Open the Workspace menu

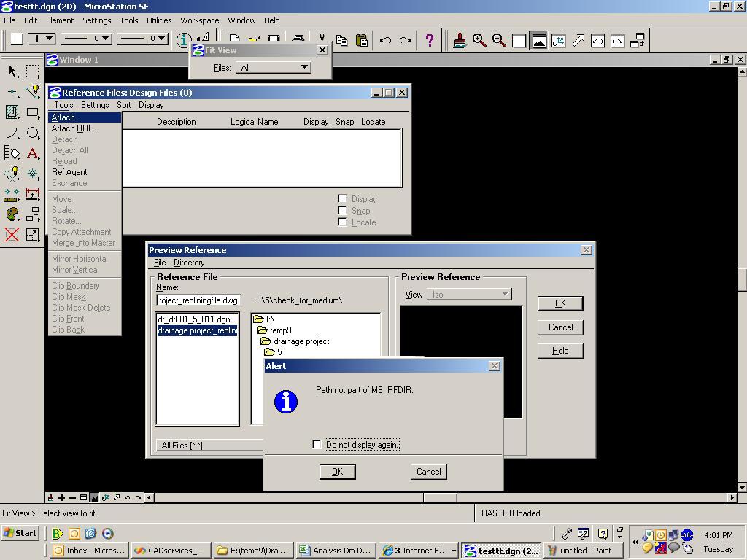pyautogui.click(x=200, y=20)
